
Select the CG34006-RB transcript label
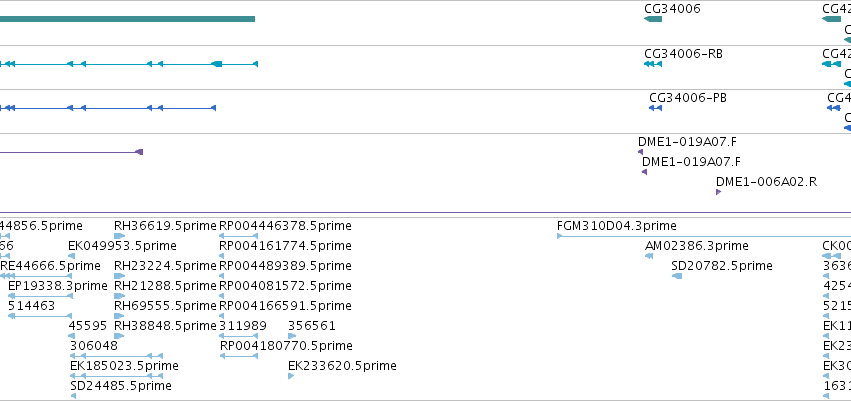tap(683, 53)
